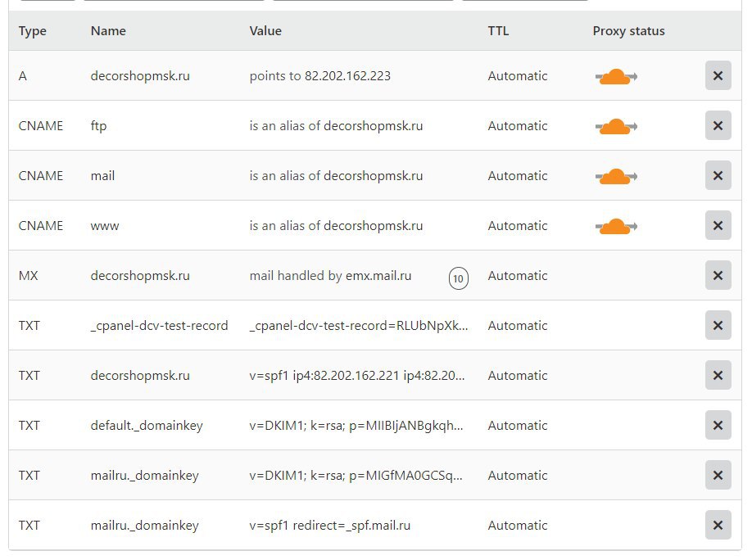Delete the A record for decorshopmsk.ru
The image size is (752, 560).
pos(718,76)
